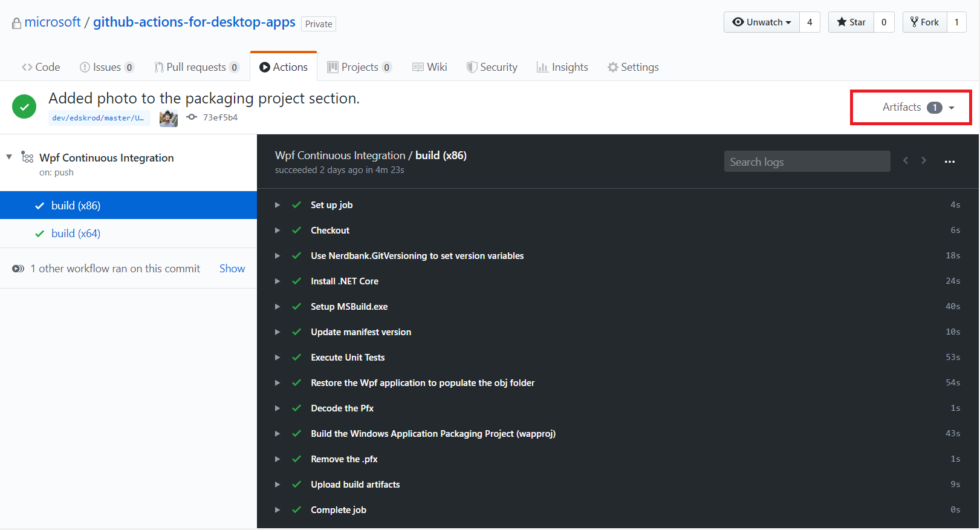
Task: Click the watchers count 4
Action: coord(810,22)
